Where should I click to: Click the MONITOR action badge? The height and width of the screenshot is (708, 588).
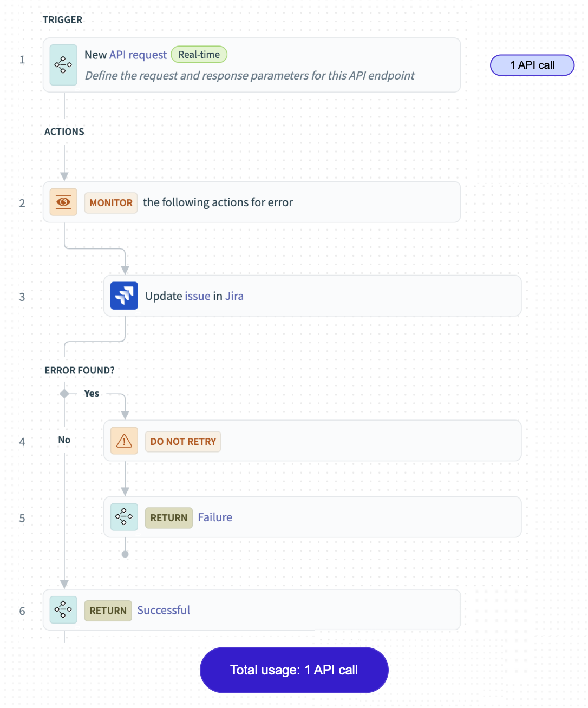[x=110, y=202]
